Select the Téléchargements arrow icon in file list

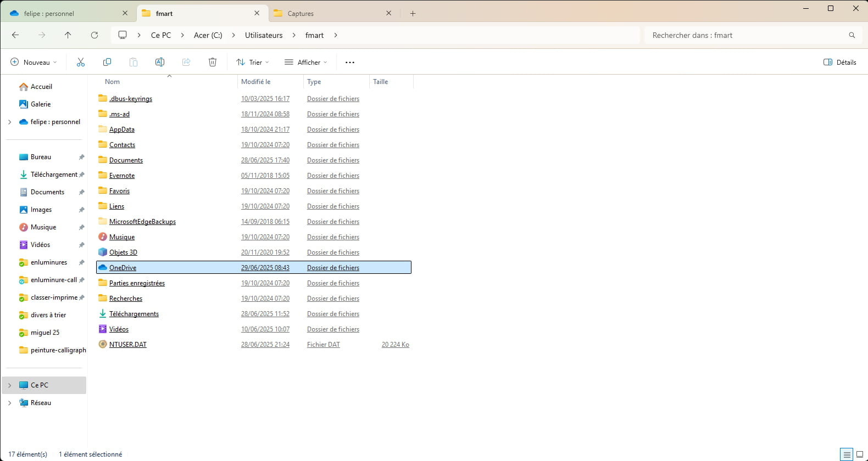click(103, 313)
